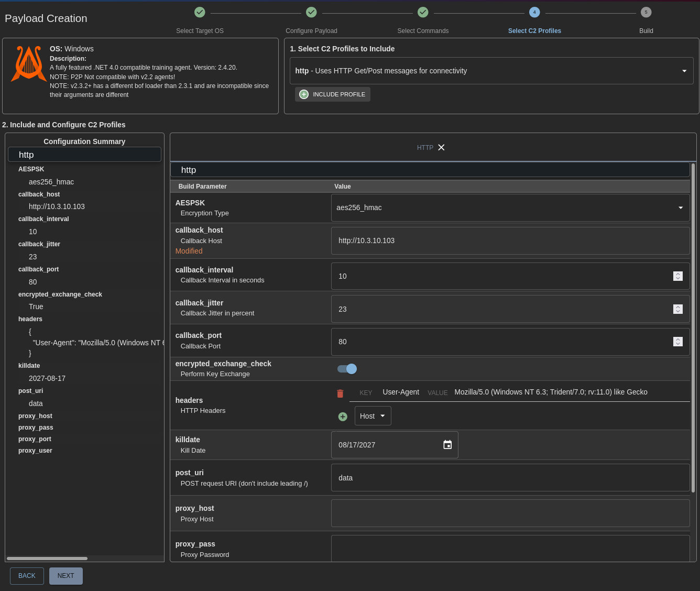Image resolution: width=700 pixels, height=591 pixels.
Task: Click the User-Agent header value field
Action: point(571,392)
